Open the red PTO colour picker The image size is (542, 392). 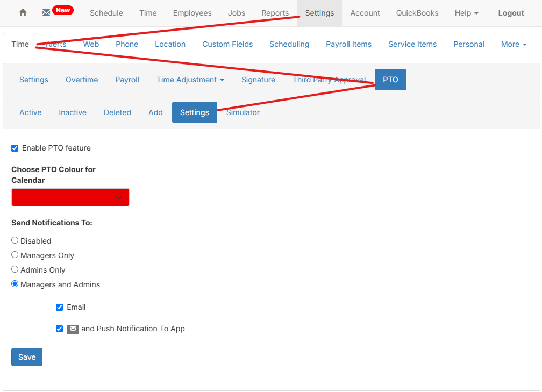click(70, 197)
